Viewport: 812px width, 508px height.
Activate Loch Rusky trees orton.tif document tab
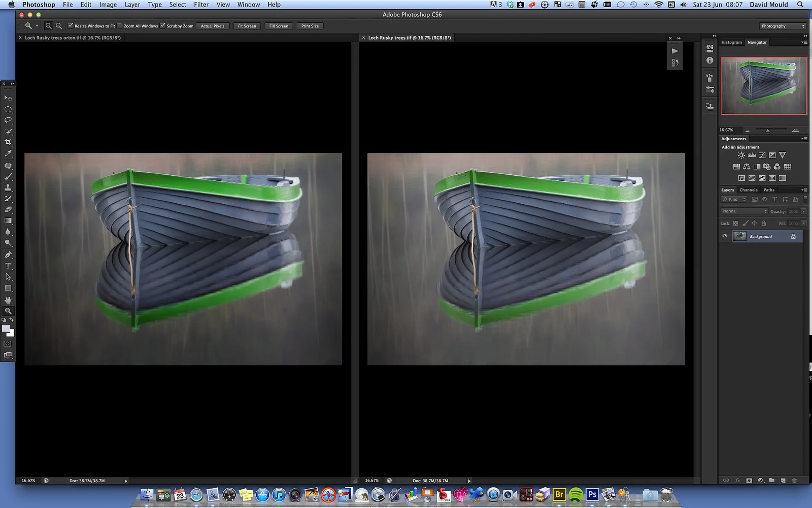[x=73, y=38]
